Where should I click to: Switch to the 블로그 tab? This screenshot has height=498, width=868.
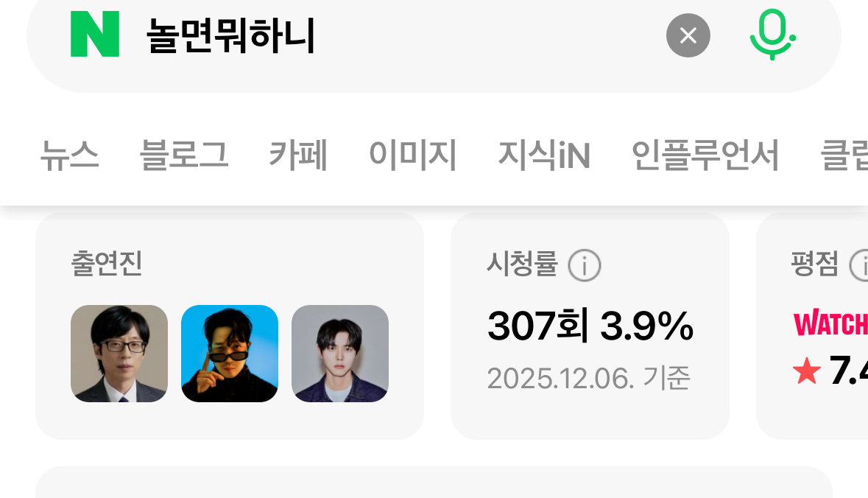tap(184, 155)
